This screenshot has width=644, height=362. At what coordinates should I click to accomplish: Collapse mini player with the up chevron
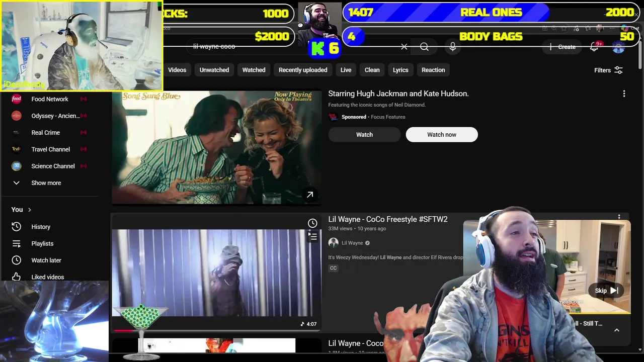(616, 330)
